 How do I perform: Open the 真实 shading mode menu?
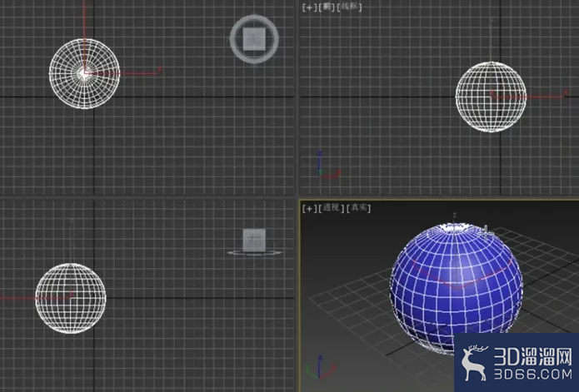358,208
